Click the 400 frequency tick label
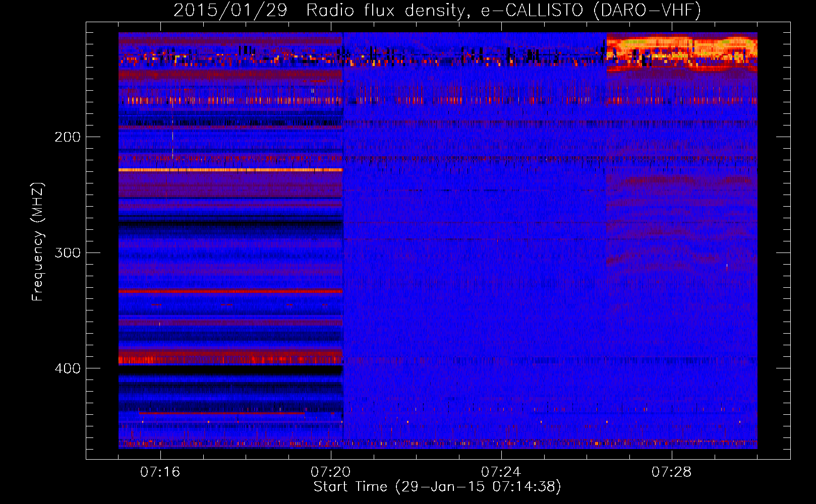Viewport: 816px width, 504px height. 68,368
